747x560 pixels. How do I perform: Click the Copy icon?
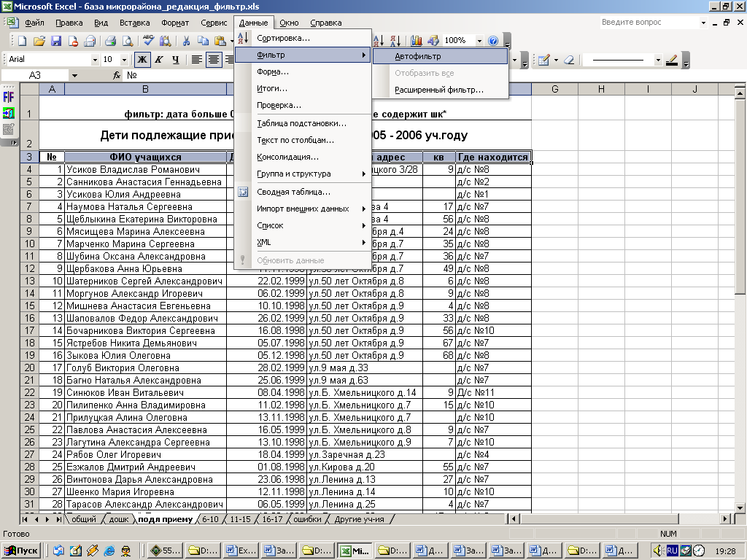click(203, 41)
